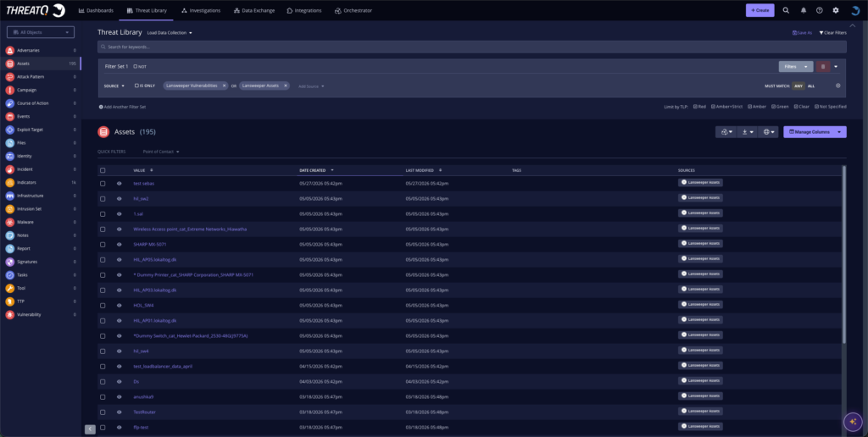This screenshot has height=437, width=868.
Task: Select Vulnerability in the sidebar
Action: tap(29, 315)
